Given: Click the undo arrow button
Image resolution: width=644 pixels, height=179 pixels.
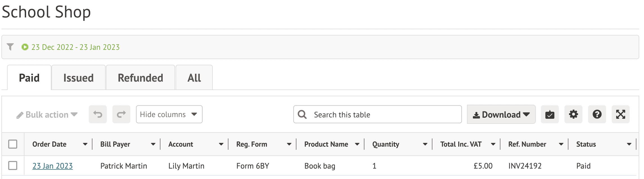Looking at the screenshot, I should point(98,114).
